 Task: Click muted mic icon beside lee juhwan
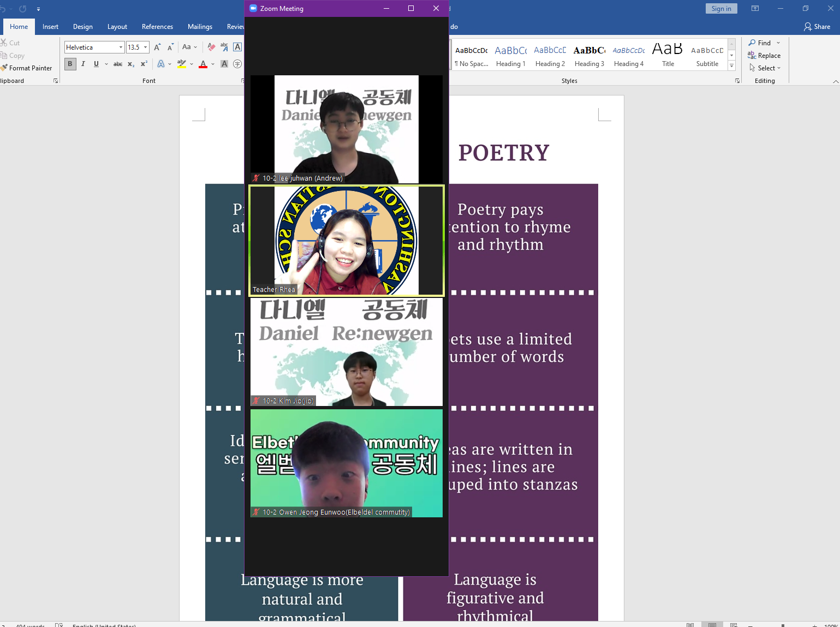click(x=256, y=178)
